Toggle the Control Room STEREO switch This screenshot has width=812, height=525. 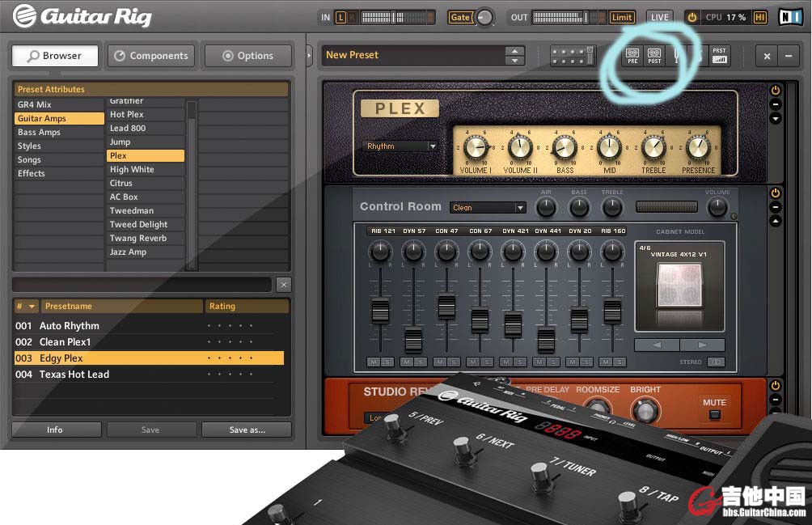717,362
